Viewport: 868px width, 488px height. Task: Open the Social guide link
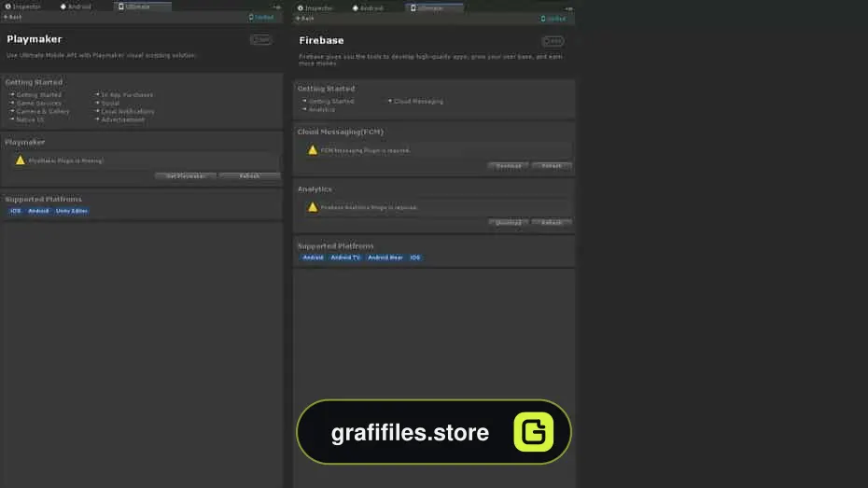click(107, 104)
